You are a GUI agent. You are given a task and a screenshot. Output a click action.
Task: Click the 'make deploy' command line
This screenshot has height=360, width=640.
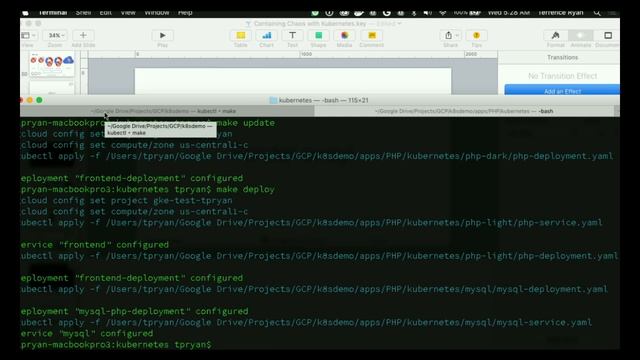(148, 189)
